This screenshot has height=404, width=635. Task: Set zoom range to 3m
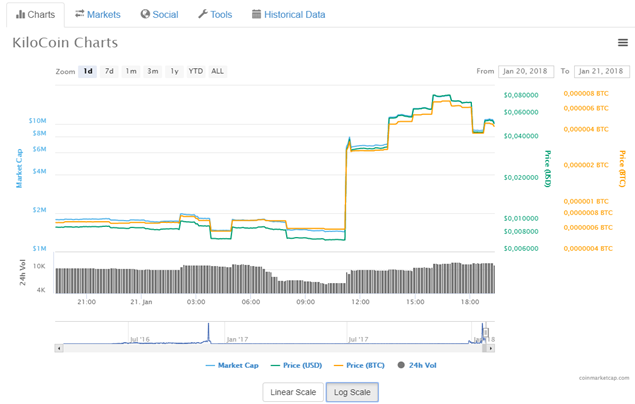click(x=153, y=71)
